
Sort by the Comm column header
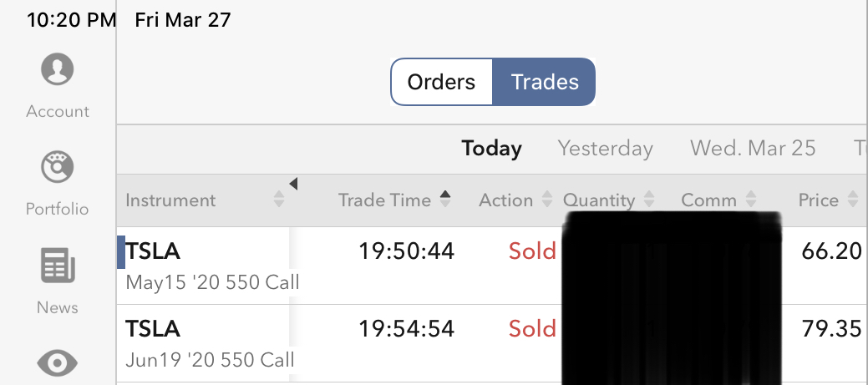click(708, 200)
